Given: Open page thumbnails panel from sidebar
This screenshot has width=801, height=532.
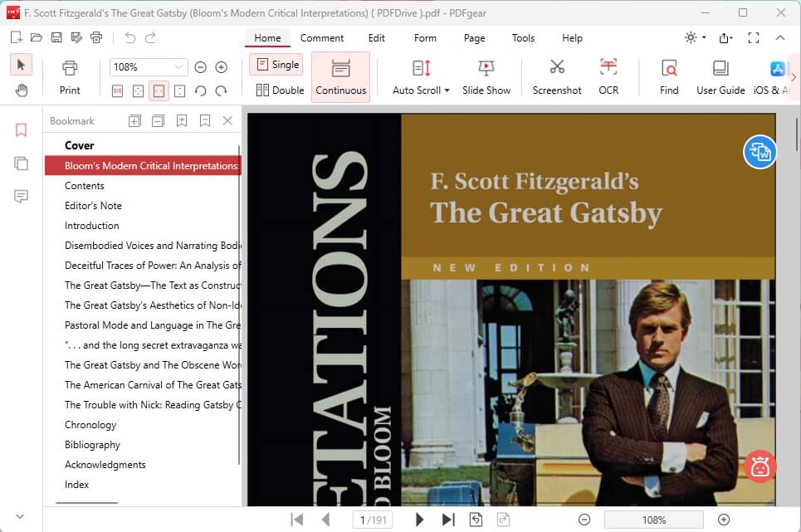Looking at the screenshot, I should (21, 164).
